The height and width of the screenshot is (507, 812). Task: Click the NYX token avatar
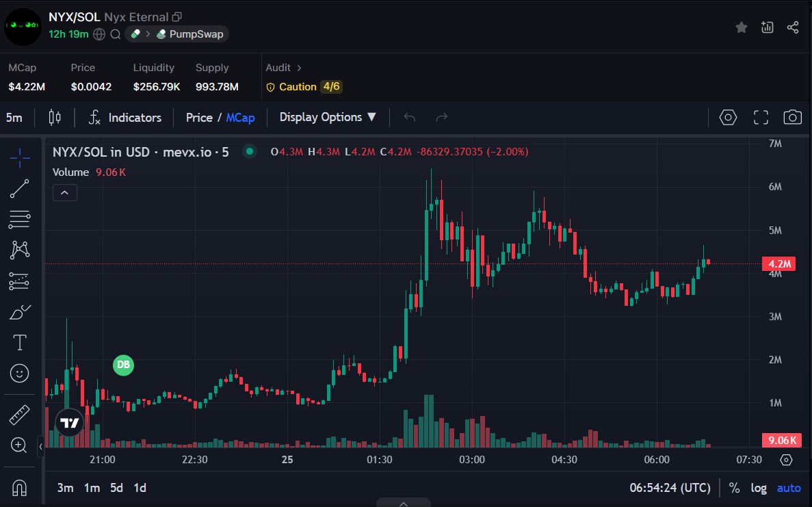[x=23, y=27]
